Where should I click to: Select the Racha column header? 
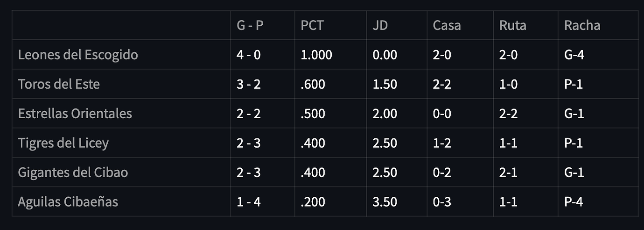582,25
